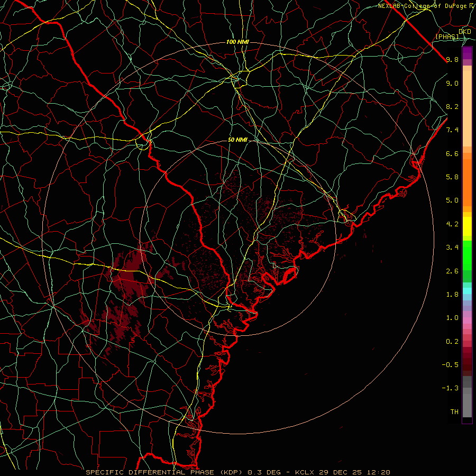The width and height of the screenshot is (476, 476).
Task: Click the DKD label above the scale
Action: click(x=464, y=32)
